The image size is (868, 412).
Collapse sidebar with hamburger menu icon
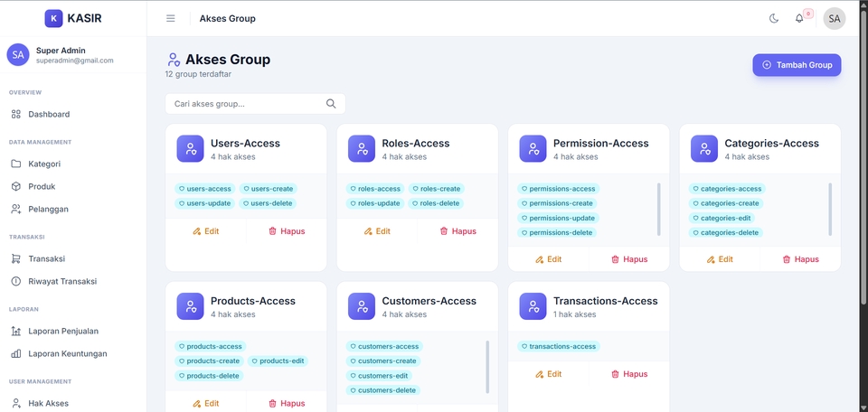[171, 18]
